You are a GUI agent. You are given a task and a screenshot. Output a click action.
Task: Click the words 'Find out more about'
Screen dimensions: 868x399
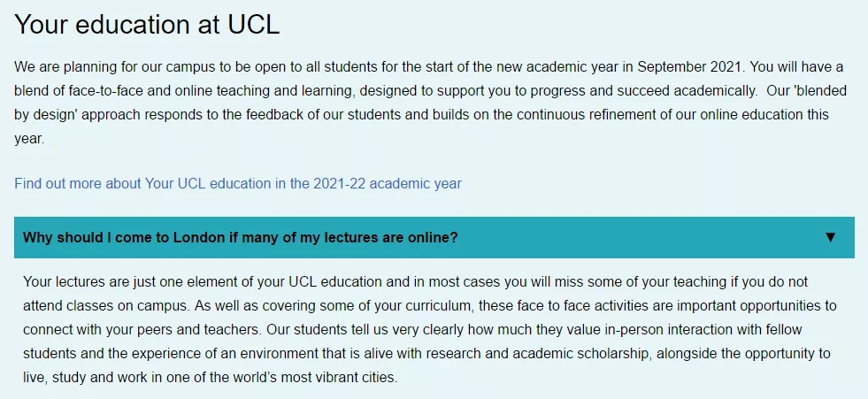click(x=78, y=183)
